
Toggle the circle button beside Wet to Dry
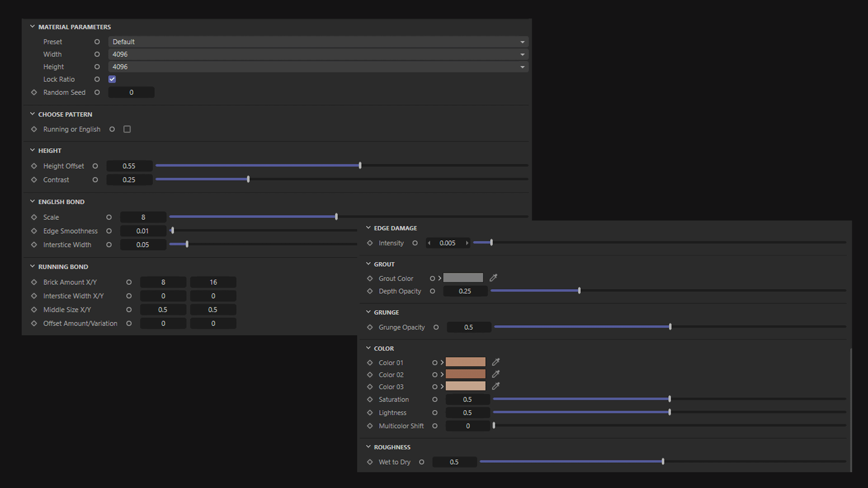(x=421, y=462)
